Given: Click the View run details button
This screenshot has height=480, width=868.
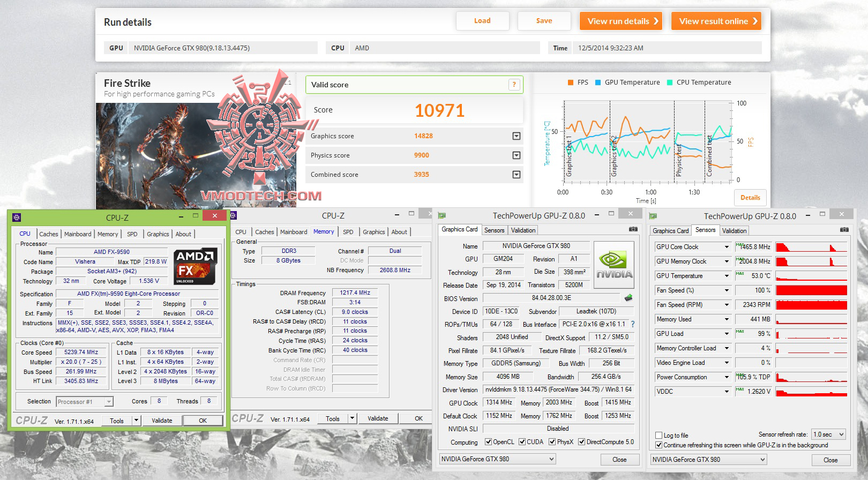Looking at the screenshot, I should (x=620, y=21).
